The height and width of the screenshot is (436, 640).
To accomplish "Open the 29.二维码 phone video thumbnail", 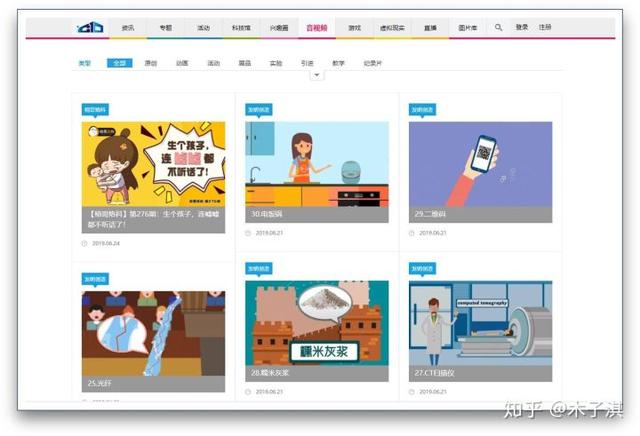I will click(x=480, y=164).
